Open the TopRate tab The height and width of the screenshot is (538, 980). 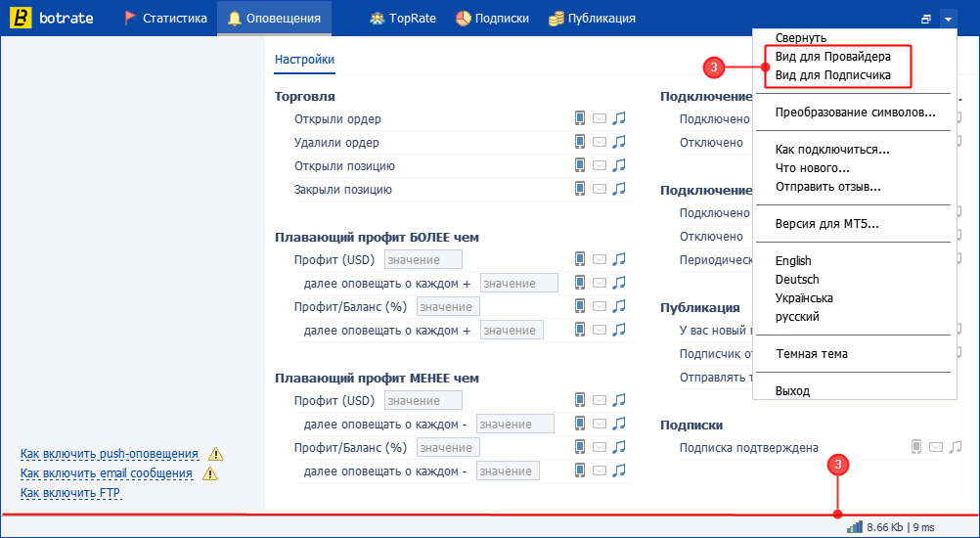403,19
